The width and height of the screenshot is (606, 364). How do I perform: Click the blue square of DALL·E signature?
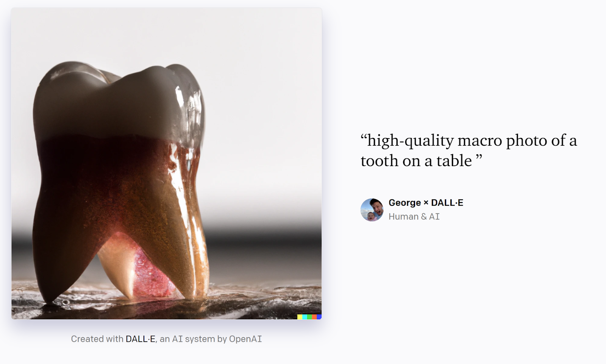pos(319,317)
